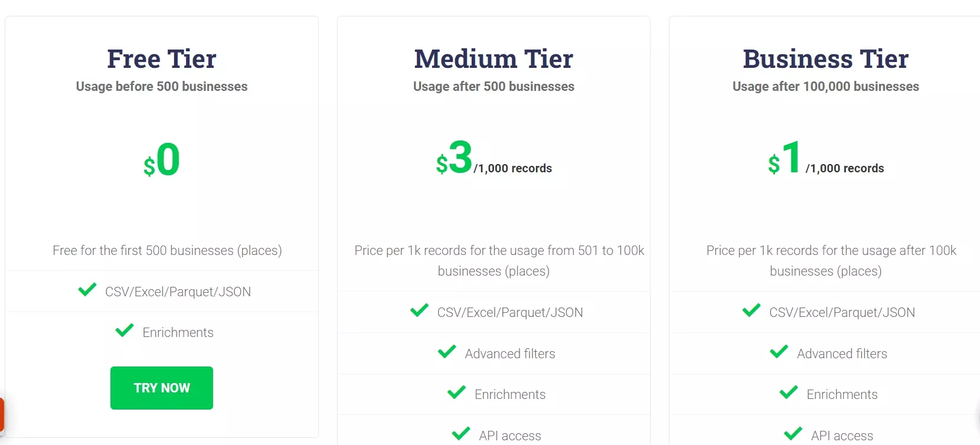Click Medium Tier CSV/Excel/Parquet/JSON checkmark icon

coord(419,310)
